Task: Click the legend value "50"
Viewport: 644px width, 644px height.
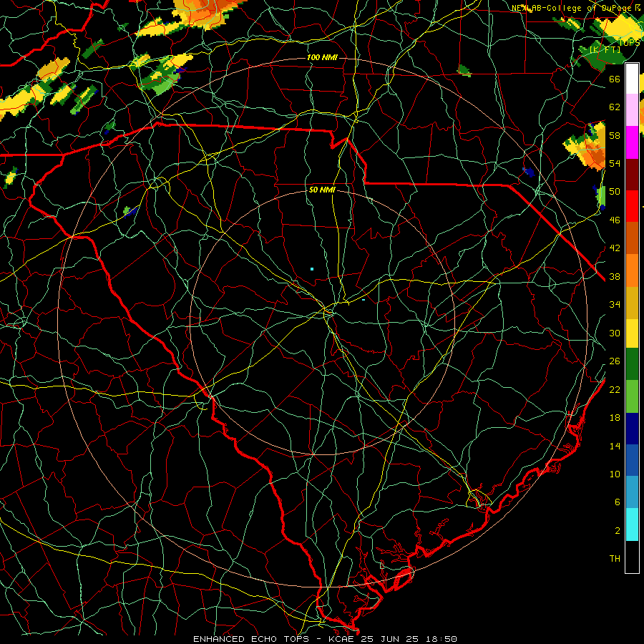Action: (x=615, y=191)
